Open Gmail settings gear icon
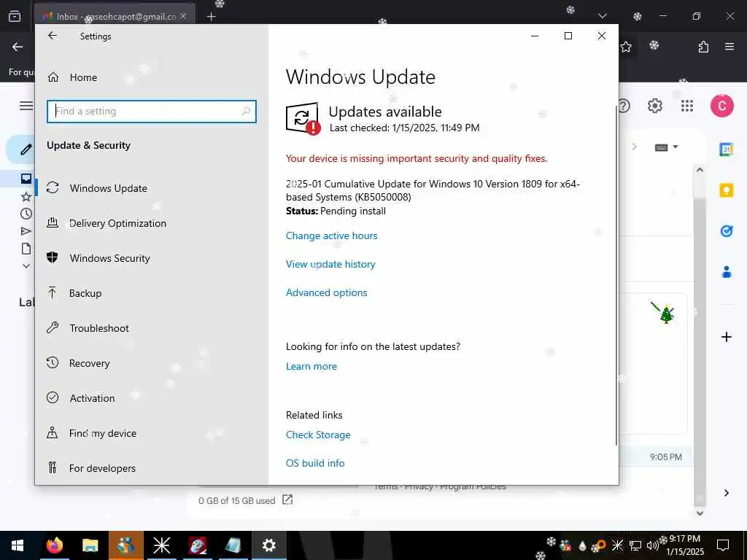Image resolution: width=747 pixels, height=560 pixels. tap(655, 105)
